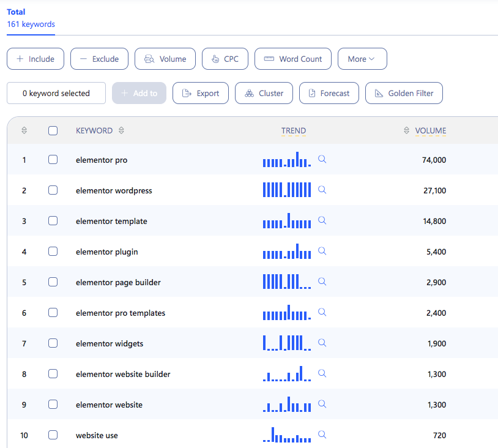Click the elementor pro trend bar chart
The height and width of the screenshot is (448, 498).
coord(287,160)
